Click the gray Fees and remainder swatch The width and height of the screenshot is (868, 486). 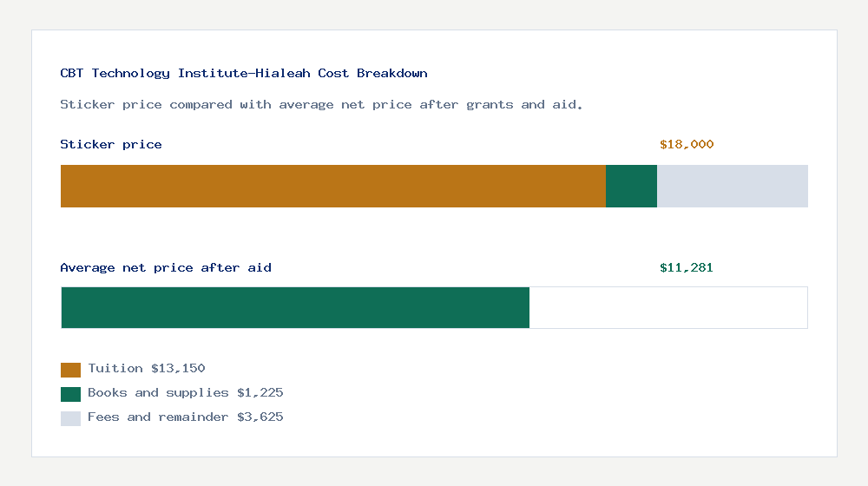tap(70, 418)
